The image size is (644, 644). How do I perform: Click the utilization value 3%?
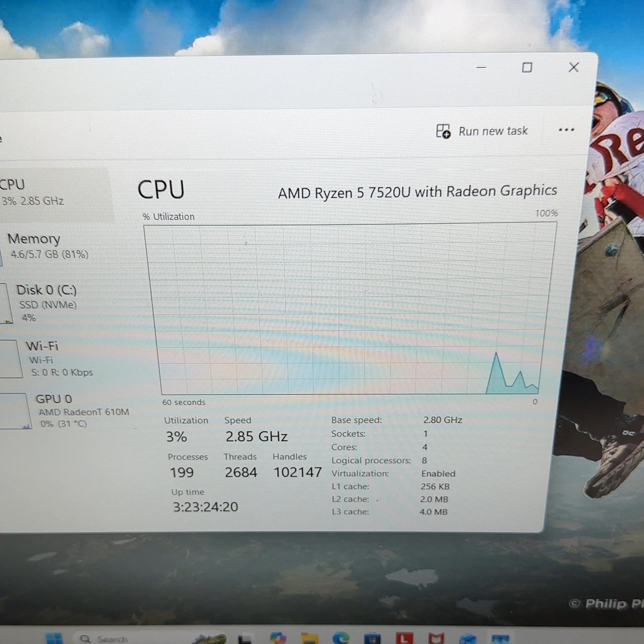coord(176,437)
